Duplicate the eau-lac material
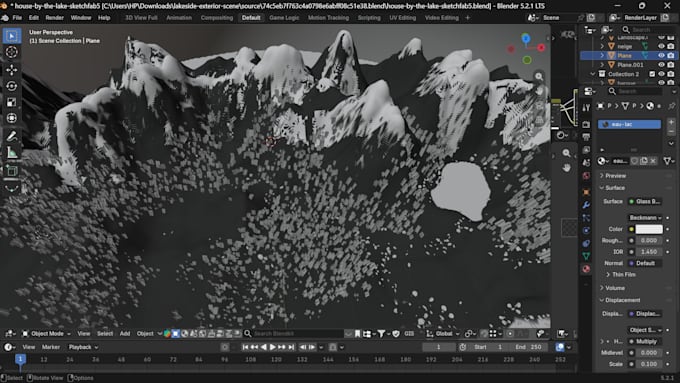This screenshot has height=383, width=680. point(644,161)
